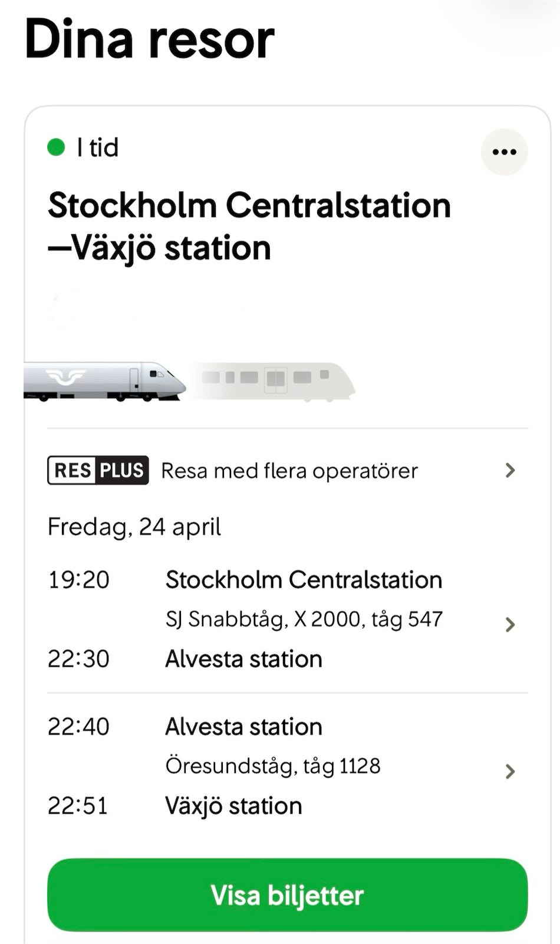Select the "Öresundståg, tåg 1128" text
This screenshot has height=944, width=560.
coord(272,766)
